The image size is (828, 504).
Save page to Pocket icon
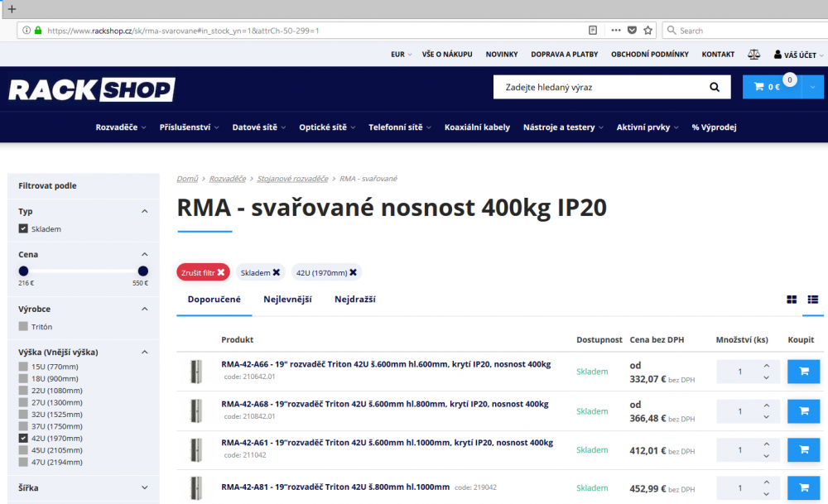[x=632, y=31]
